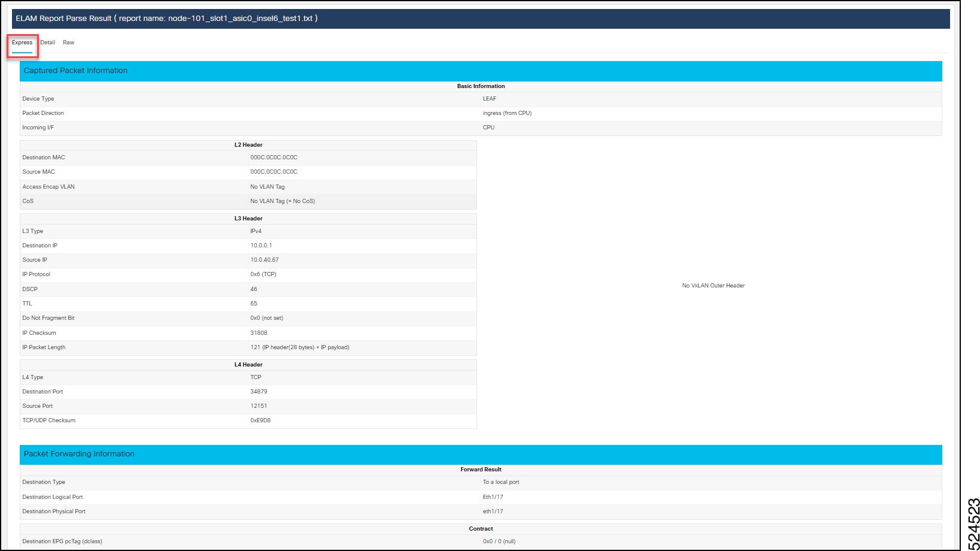The height and width of the screenshot is (551, 980).
Task: Select the Source IP value 10.0.40.67
Action: (x=265, y=260)
